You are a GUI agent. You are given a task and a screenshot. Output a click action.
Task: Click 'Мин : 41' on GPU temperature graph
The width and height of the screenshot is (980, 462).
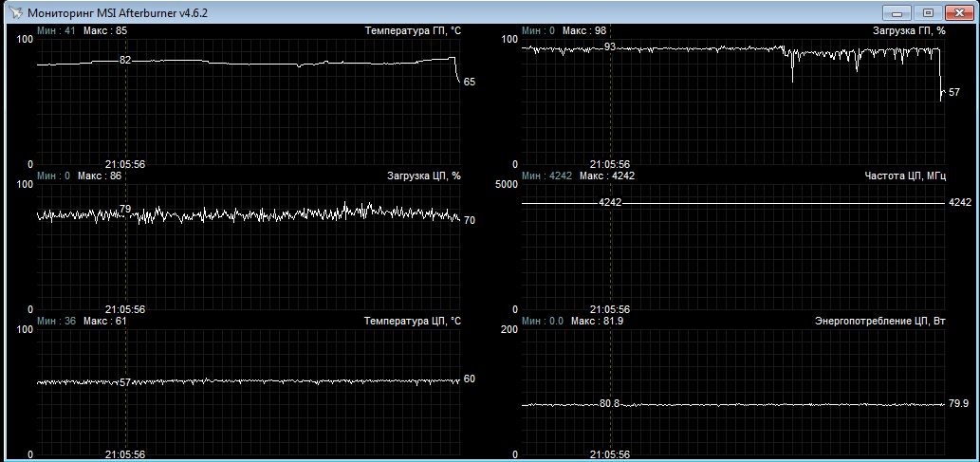(55, 30)
